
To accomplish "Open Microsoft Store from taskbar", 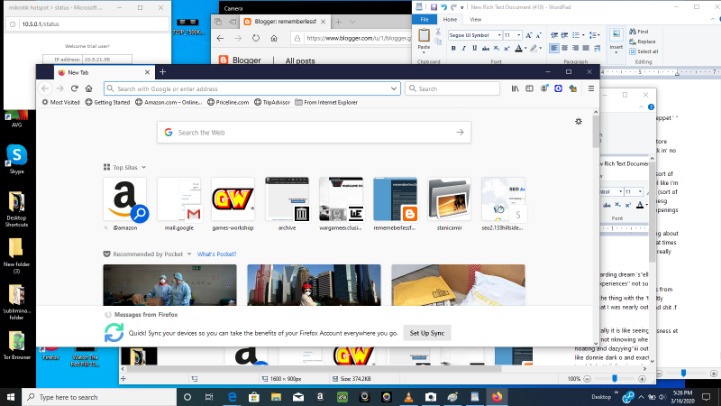I will point(254,397).
